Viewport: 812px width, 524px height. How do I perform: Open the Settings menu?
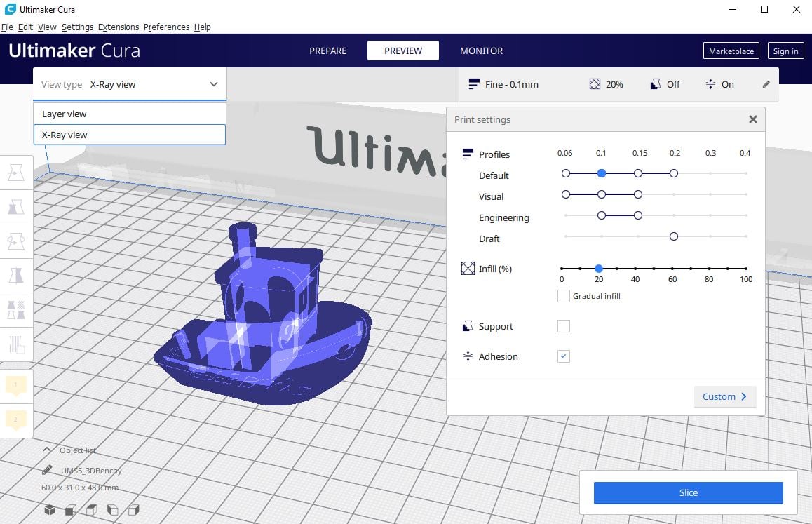[78, 27]
